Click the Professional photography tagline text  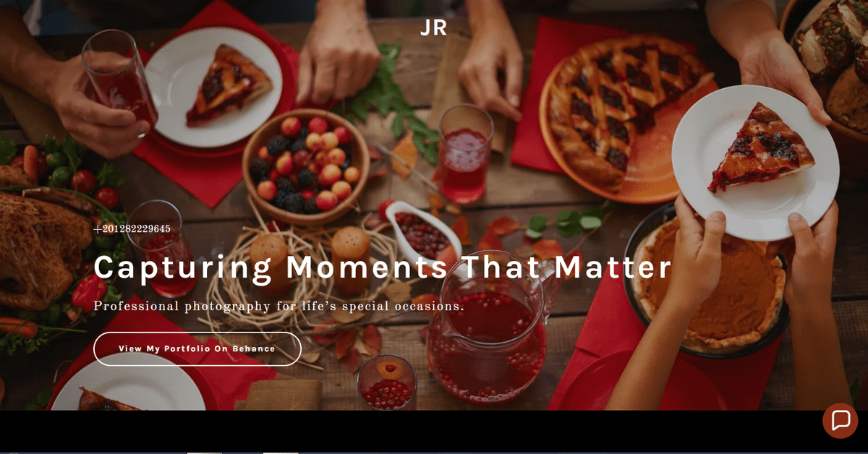pos(278,306)
